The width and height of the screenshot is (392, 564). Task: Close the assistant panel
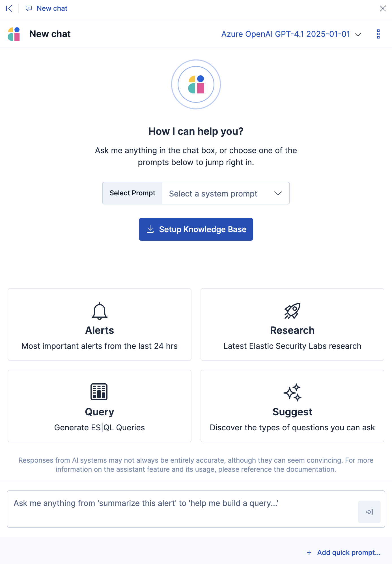[x=383, y=8]
